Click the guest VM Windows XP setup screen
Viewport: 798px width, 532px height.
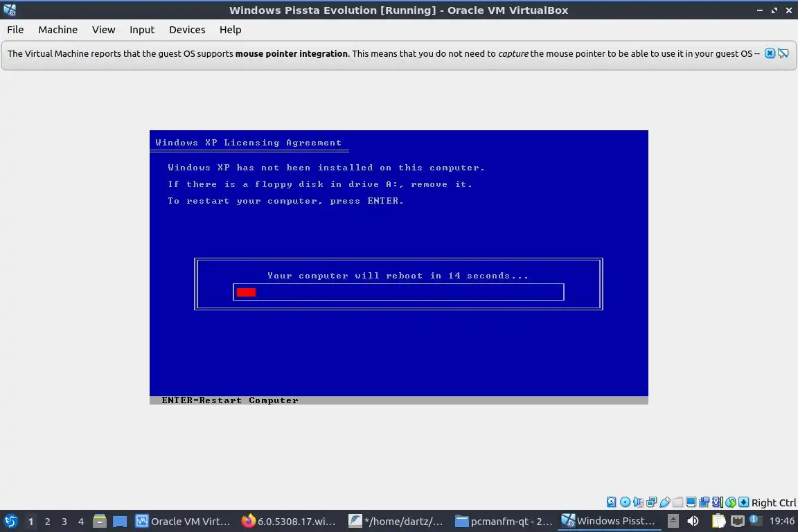[x=398, y=267]
